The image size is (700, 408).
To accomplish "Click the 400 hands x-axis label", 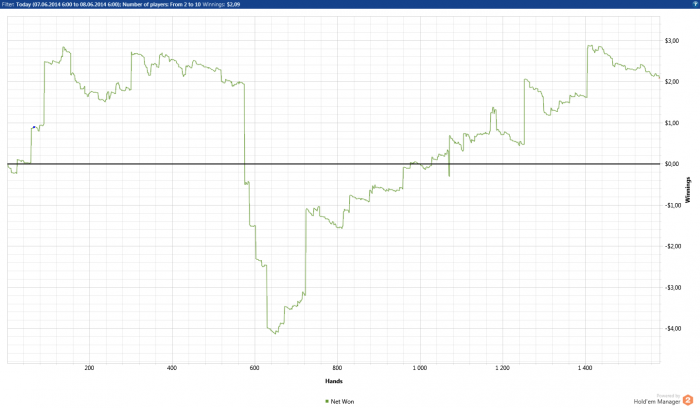I will [x=172, y=368].
